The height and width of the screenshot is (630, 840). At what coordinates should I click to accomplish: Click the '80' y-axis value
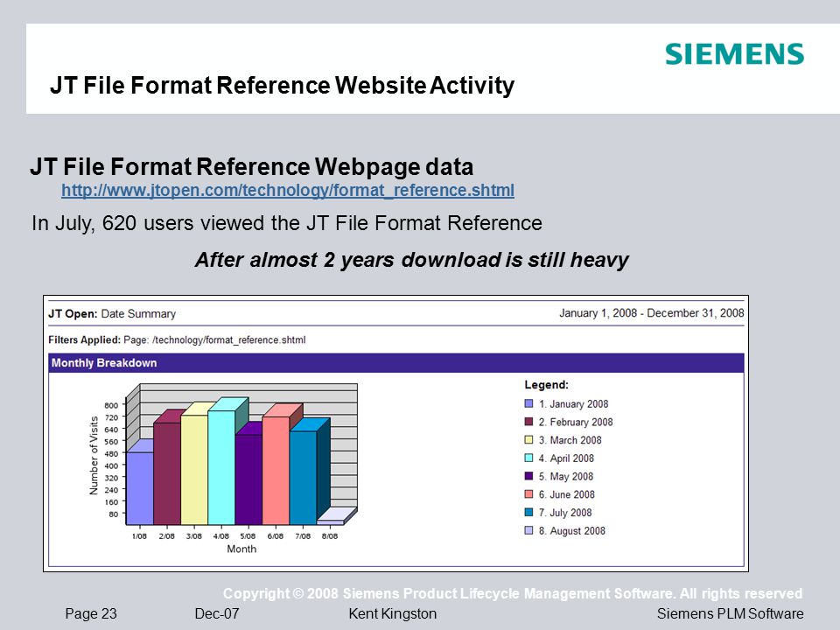[x=113, y=514]
